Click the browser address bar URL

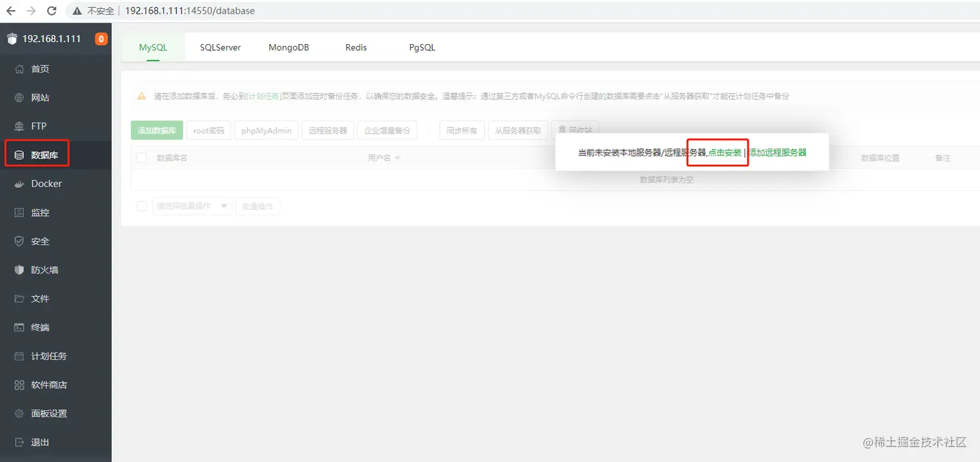click(190, 11)
